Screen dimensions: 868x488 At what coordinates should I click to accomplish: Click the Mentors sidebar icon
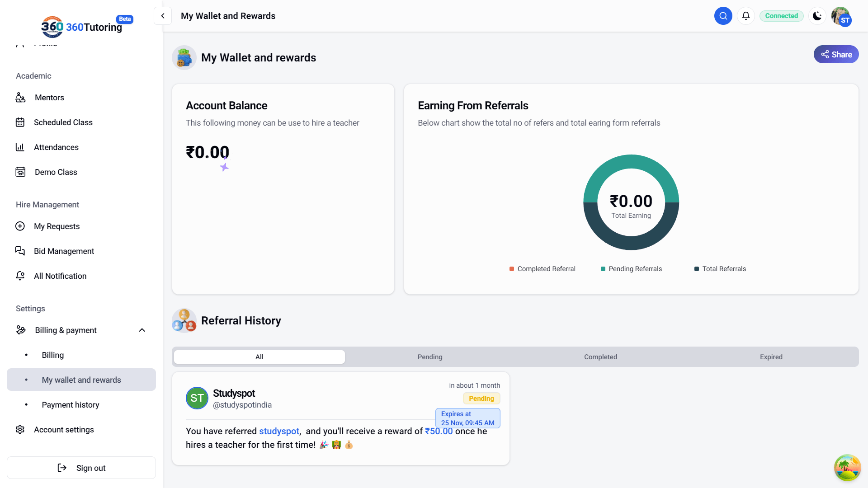pyautogui.click(x=20, y=98)
